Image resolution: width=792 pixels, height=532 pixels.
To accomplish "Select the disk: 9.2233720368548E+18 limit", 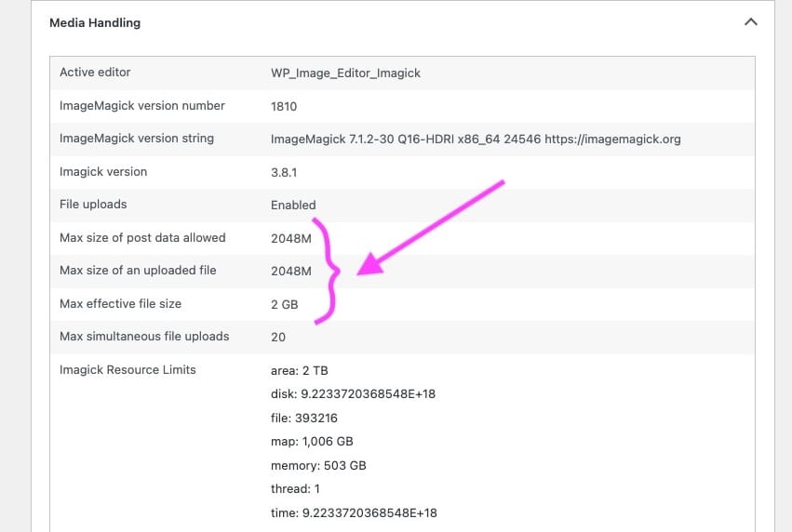I will [x=353, y=394].
